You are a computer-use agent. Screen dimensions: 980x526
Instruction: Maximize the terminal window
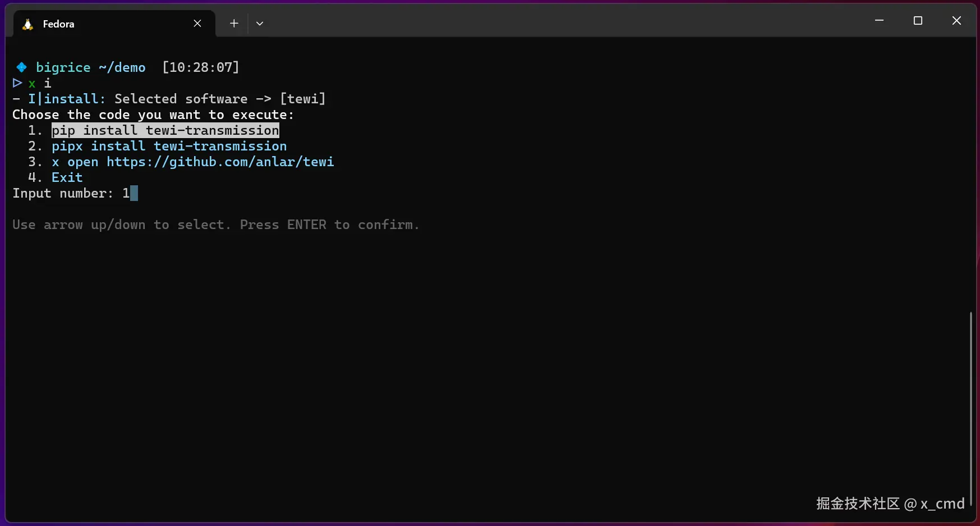point(918,21)
